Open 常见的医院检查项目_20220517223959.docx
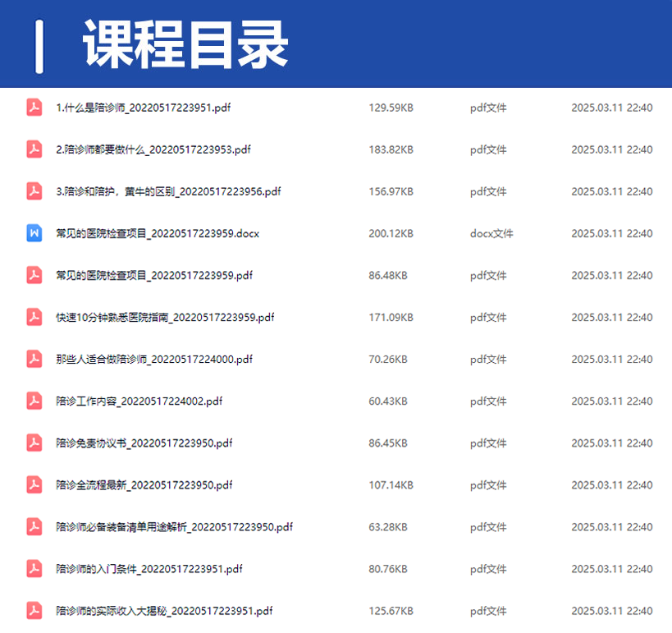The width and height of the screenshot is (672, 633). (158, 234)
